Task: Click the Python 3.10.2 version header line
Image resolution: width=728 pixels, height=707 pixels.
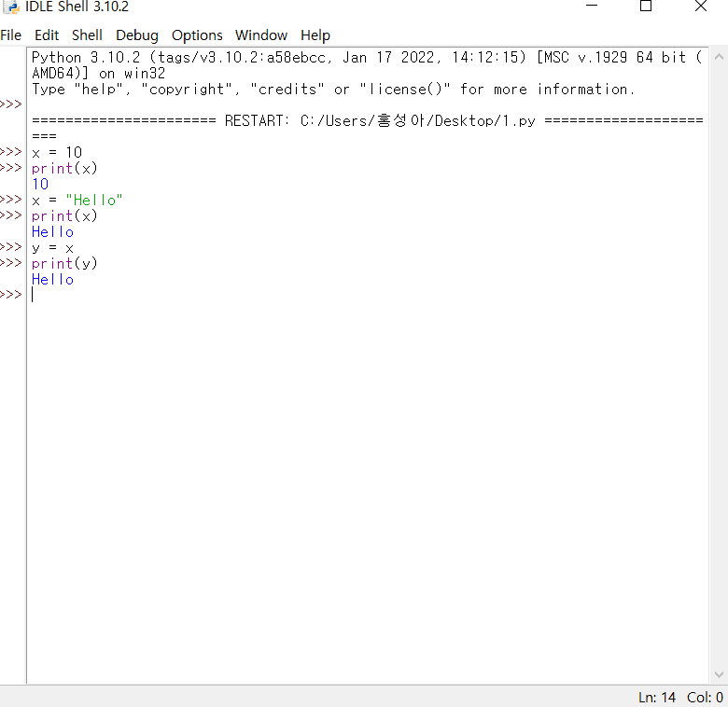Action: tap(367, 58)
